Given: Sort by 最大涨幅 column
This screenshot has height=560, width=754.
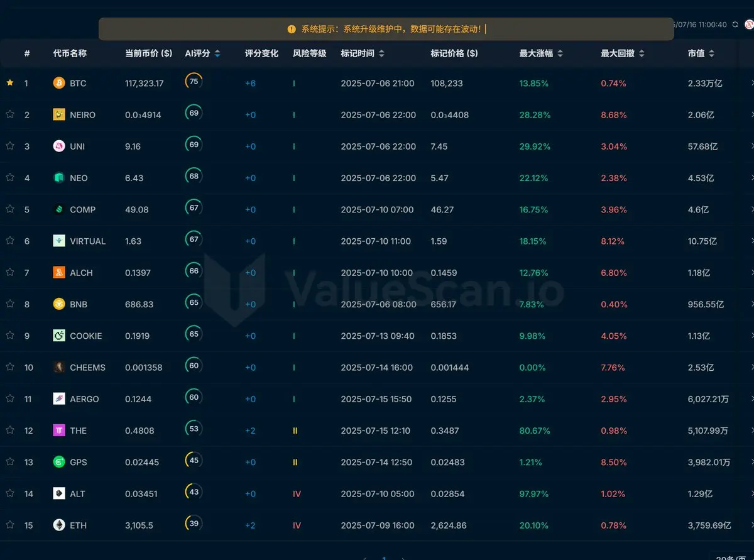Looking at the screenshot, I should pyautogui.click(x=560, y=54).
